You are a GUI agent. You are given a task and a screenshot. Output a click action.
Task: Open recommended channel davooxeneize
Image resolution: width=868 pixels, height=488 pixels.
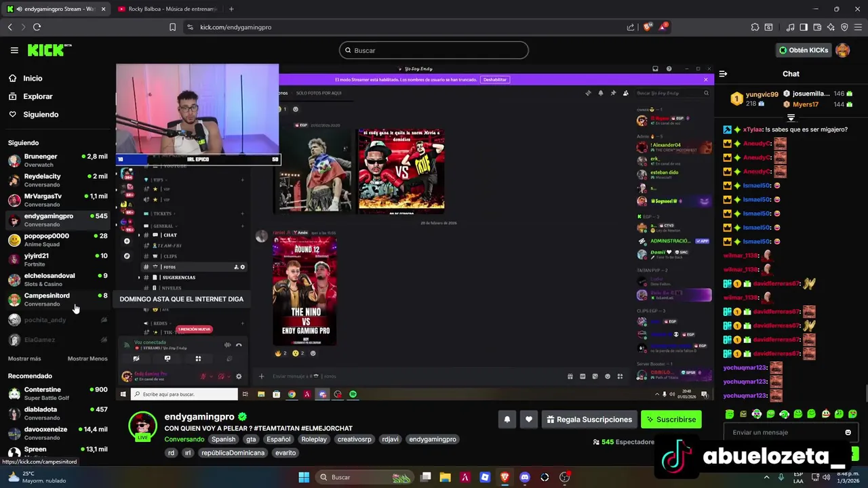pyautogui.click(x=58, y=433)
